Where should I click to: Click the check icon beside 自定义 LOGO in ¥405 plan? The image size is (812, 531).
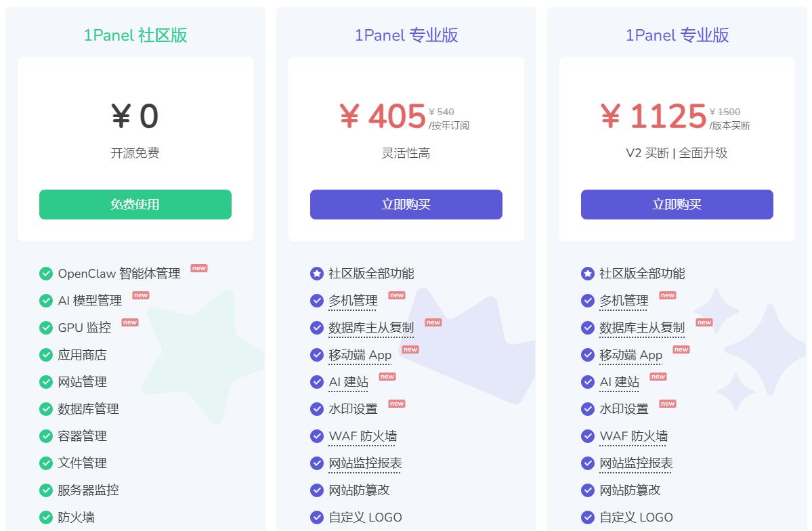pyautogui.click(x=317, y=517)
